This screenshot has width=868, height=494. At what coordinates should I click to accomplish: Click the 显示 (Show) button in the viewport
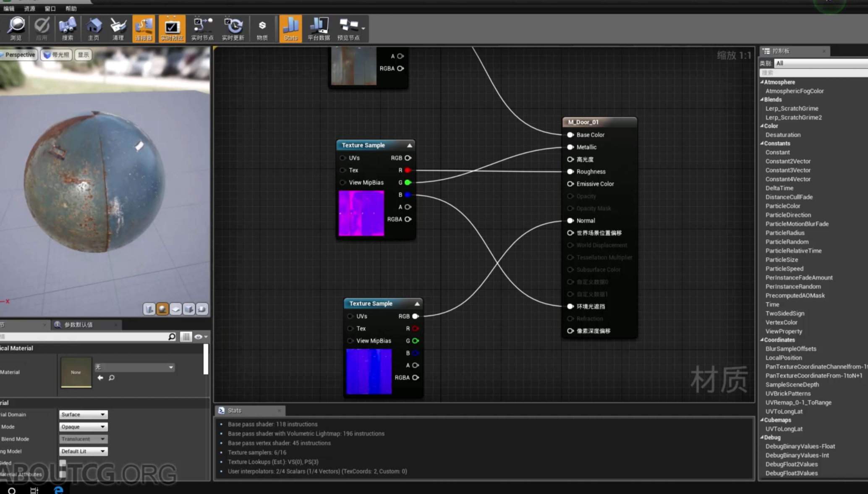click(x=83, y=55)
